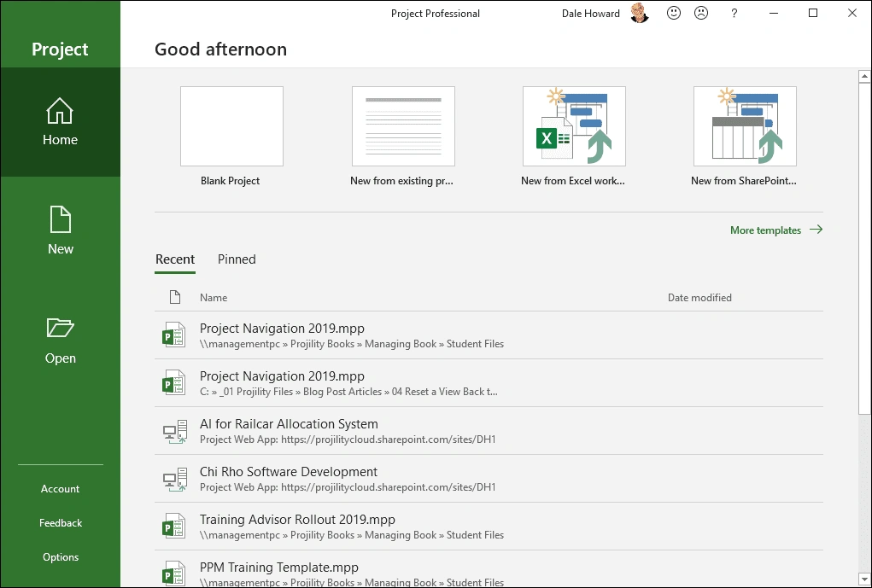This screenshot has width=872, height=588.
Task: Click the Home icon in sidebar
Action: tap(60, 111)
